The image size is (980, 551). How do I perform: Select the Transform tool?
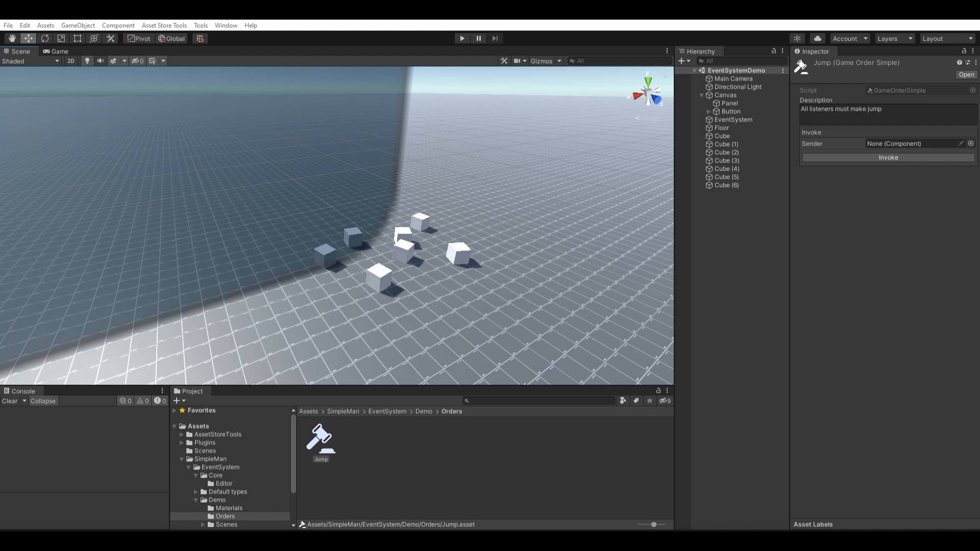(94, 38)
